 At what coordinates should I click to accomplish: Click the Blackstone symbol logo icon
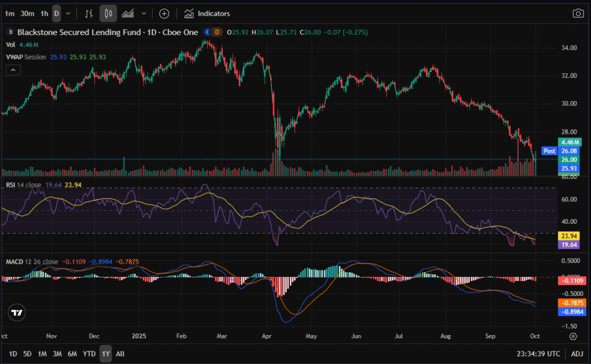(x=10, y=32)
